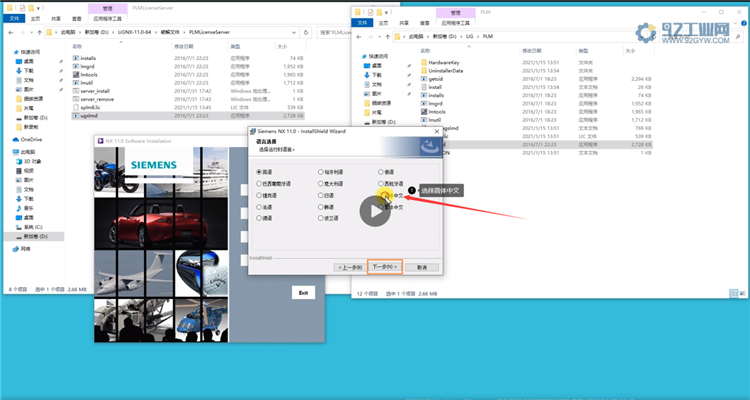Select lmutil application in PLMLicenseServer window
750x400 pixels.
pos(87,83)
